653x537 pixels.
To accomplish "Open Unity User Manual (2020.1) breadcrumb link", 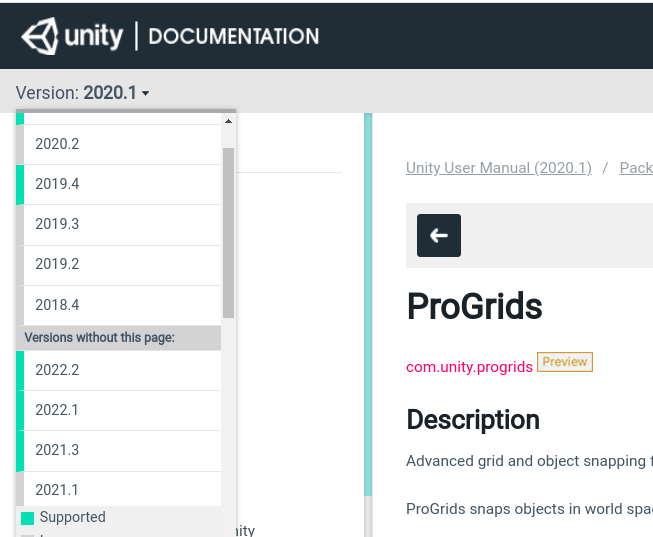I will pyautogui.click(x=498, y=168).
